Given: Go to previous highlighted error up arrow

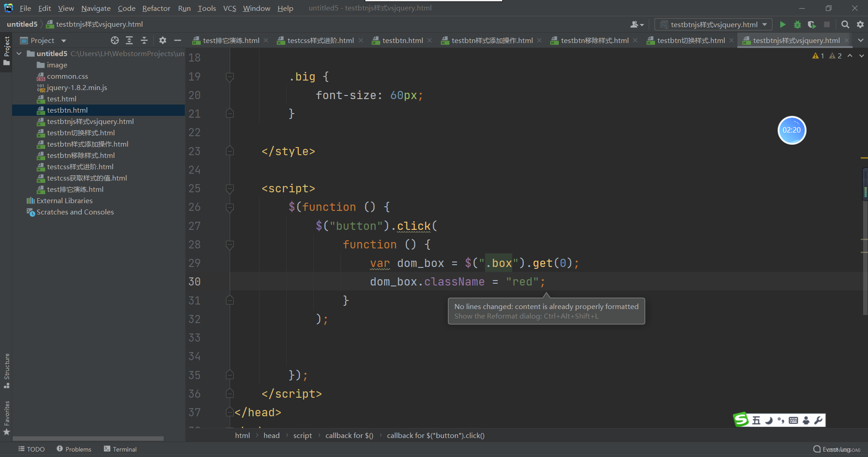Looking at the screenshot, I should tap(850, 56).
